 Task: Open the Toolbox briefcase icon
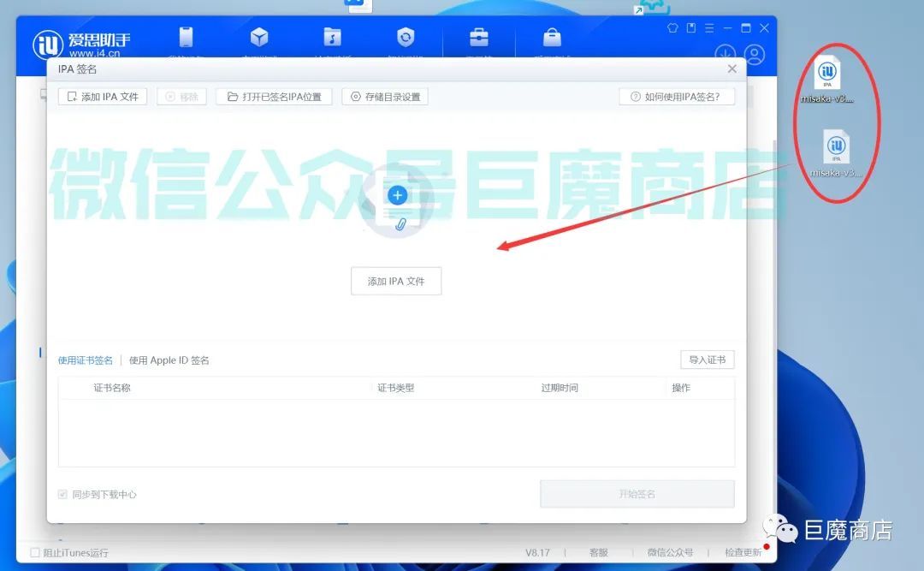pos(478,37)
